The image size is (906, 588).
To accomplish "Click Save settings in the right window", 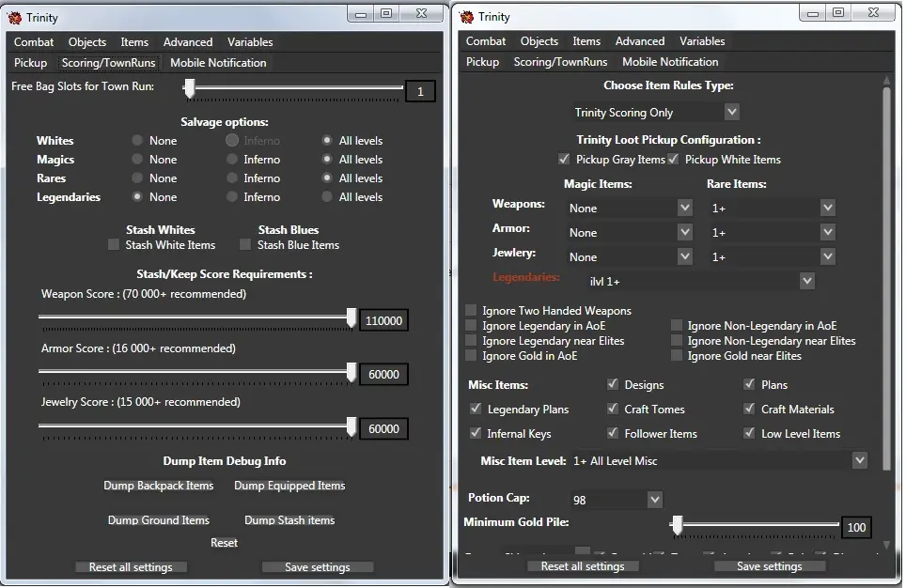I will 769,566.
